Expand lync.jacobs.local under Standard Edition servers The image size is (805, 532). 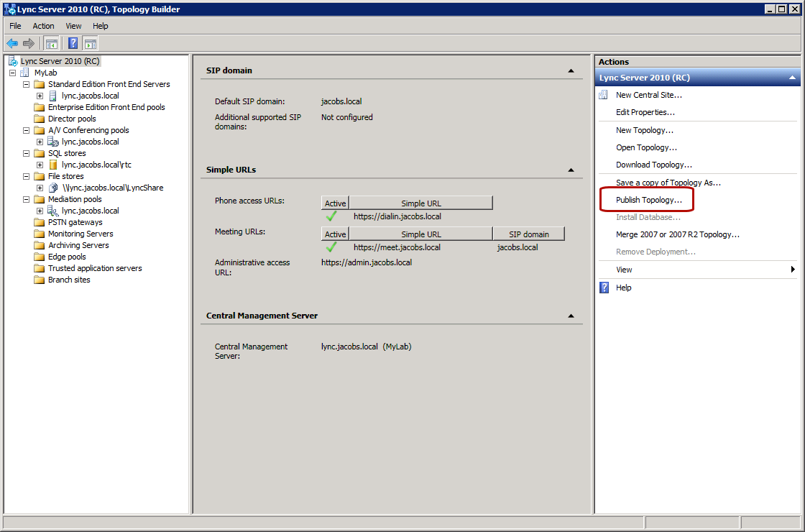coord(40,96)
